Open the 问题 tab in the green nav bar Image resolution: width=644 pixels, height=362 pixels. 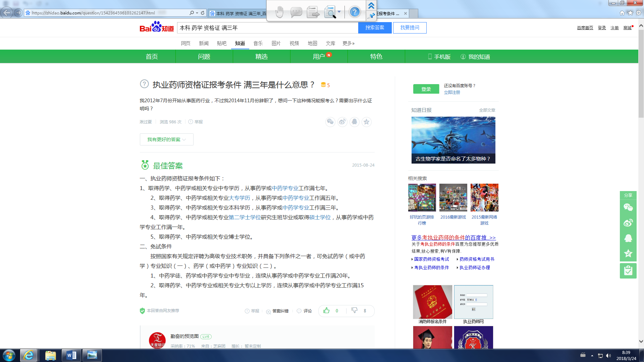coord(204,56)
